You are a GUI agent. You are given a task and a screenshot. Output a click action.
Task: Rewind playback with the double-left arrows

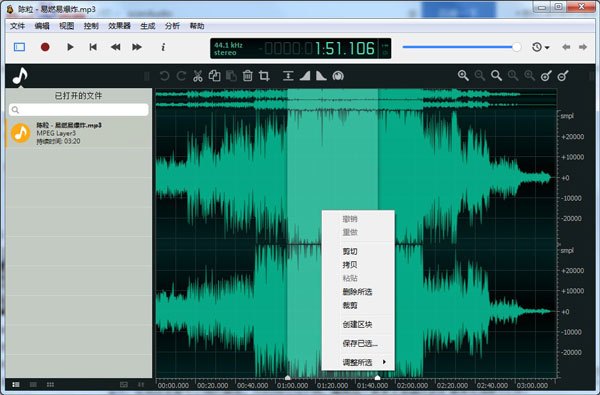115,47
